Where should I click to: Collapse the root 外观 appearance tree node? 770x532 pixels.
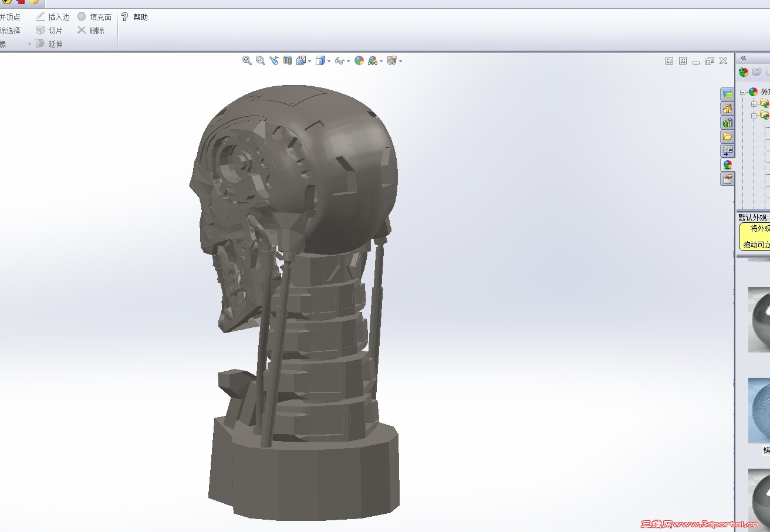[x=742, y=92]
